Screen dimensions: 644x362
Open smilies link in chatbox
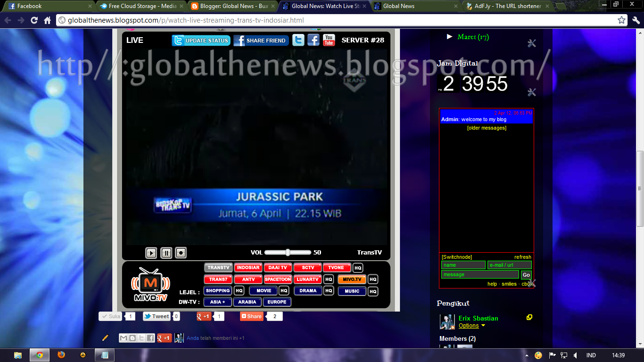(x=509, y=284)
